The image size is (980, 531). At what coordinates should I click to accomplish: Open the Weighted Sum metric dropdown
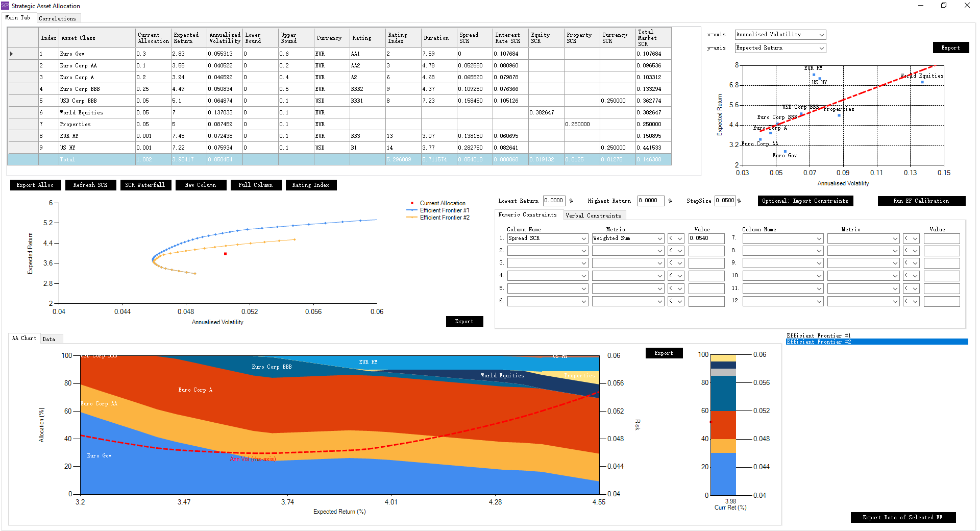pos(659,238)
